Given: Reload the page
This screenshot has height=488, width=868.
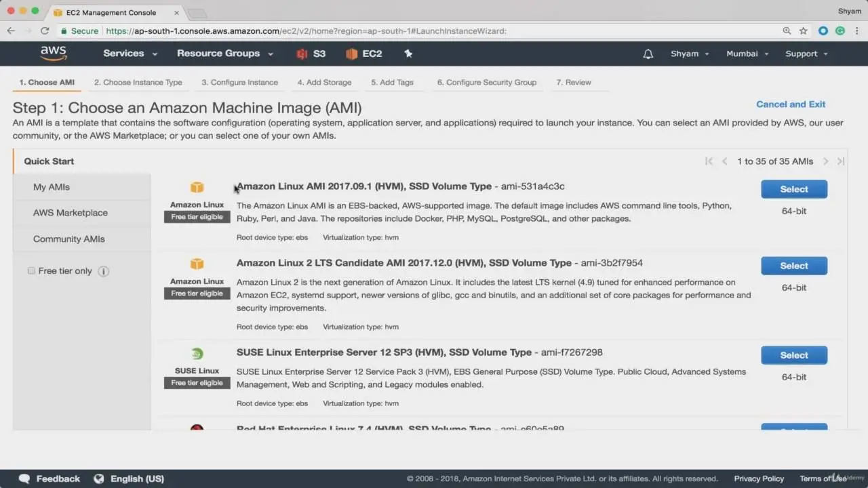Looking at the screenshot, I should pyautogui.click(x=45, y=30).
